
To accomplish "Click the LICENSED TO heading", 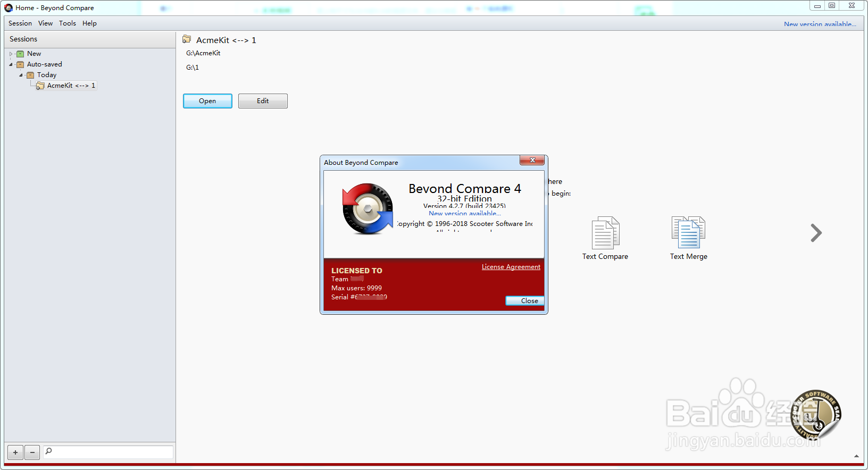I will click(x=357, y=271).
